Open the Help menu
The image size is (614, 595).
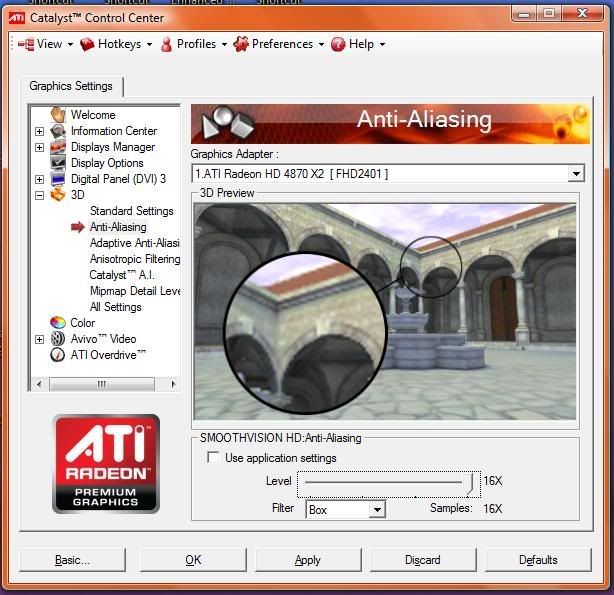tap(358, 44)
